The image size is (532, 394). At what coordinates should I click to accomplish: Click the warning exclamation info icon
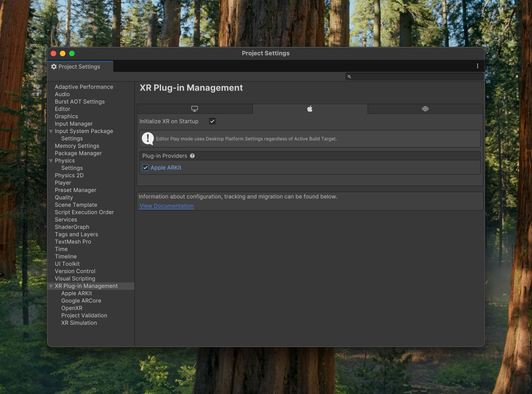click(x=148, y=138)
